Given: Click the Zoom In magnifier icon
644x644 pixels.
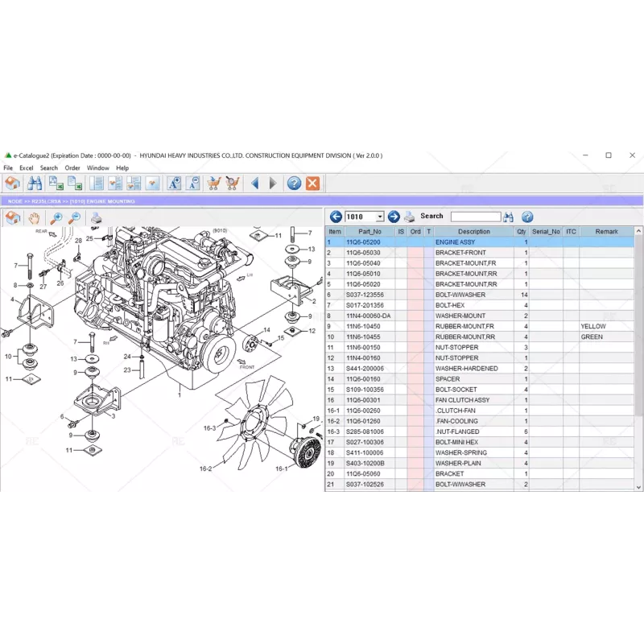Looking at the screenshot, I should point(56,217).
